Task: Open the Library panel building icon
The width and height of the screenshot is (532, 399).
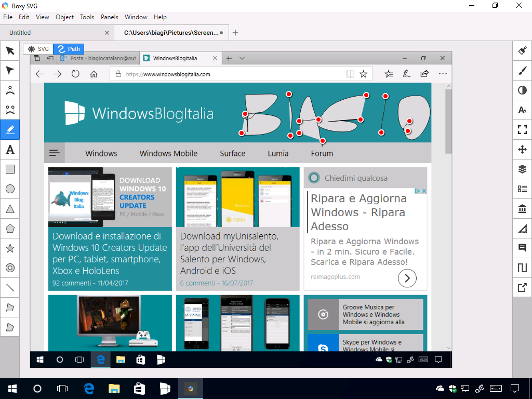Action: pyautogui.click(x=523, y=209)
